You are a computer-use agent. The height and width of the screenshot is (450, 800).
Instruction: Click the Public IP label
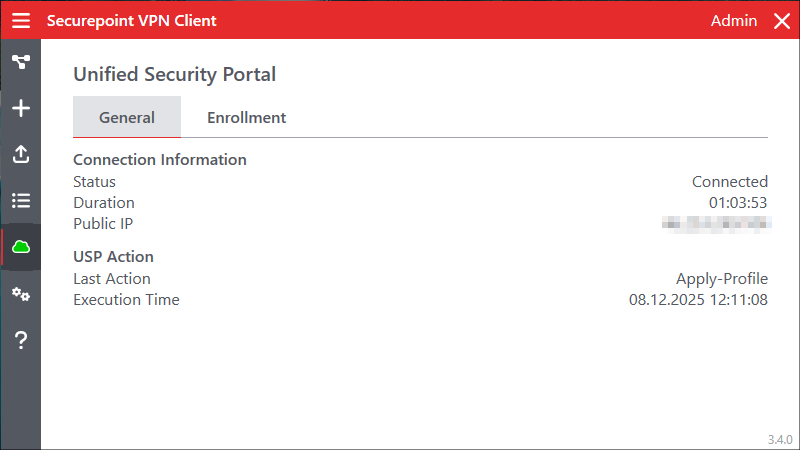click(x=103, y=223)
